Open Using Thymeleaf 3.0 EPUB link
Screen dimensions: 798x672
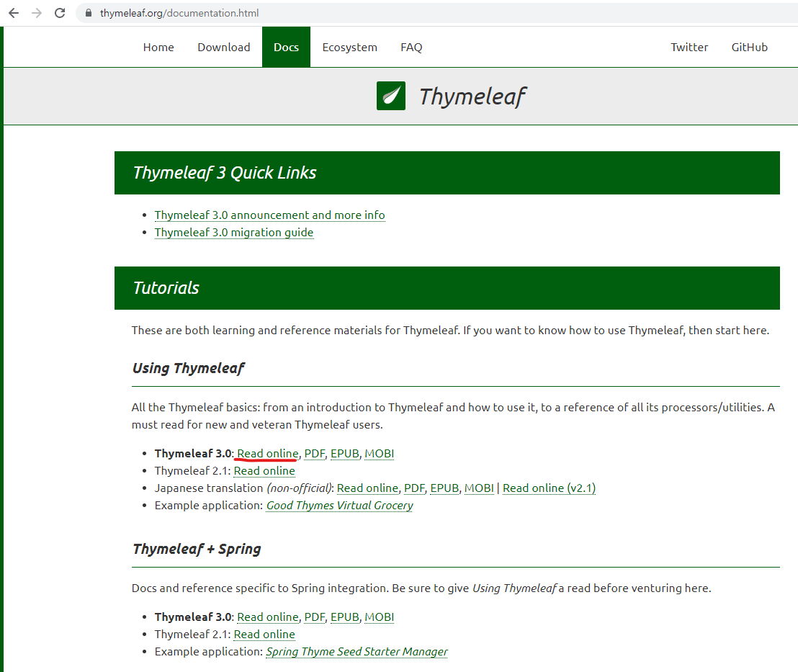coord(344,454)
